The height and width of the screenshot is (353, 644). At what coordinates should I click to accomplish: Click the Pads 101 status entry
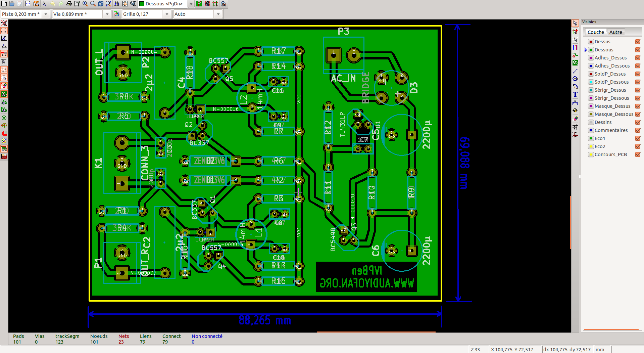coord(18,339)
